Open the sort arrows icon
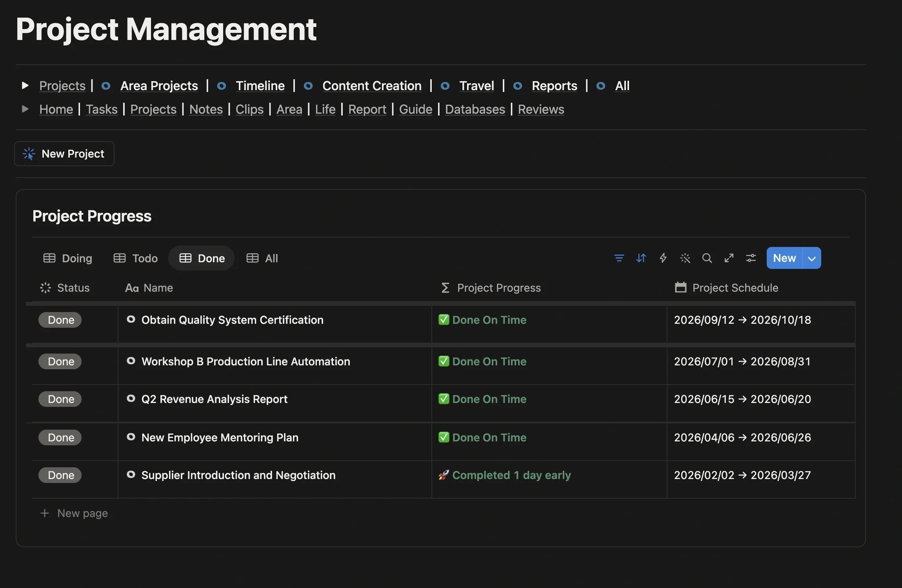 click(641, 258)
